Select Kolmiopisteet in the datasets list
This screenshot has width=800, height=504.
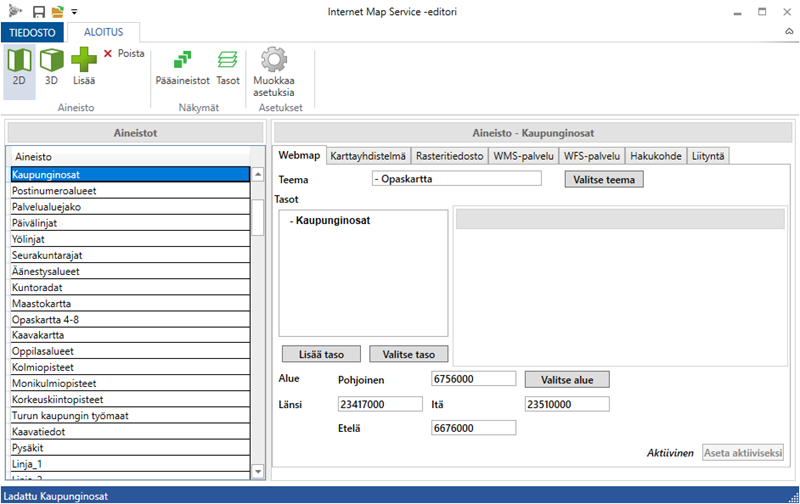131,367
